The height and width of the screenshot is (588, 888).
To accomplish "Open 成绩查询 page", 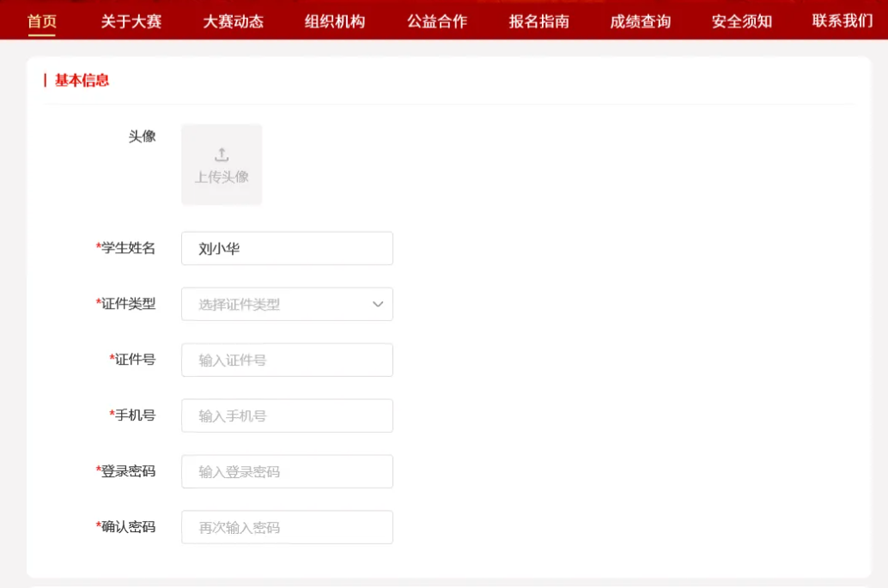I will coord(641,21).
